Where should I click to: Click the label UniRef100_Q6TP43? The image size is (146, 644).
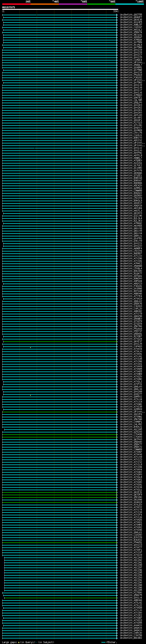point(131,440)
